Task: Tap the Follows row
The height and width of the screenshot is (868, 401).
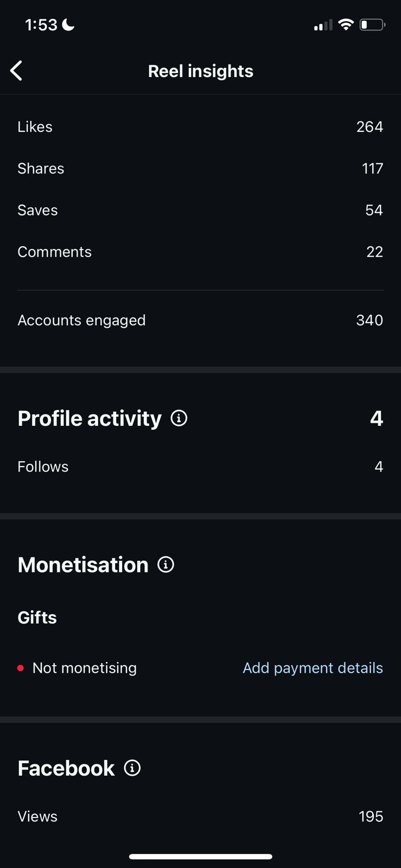Action: point(200,467)
